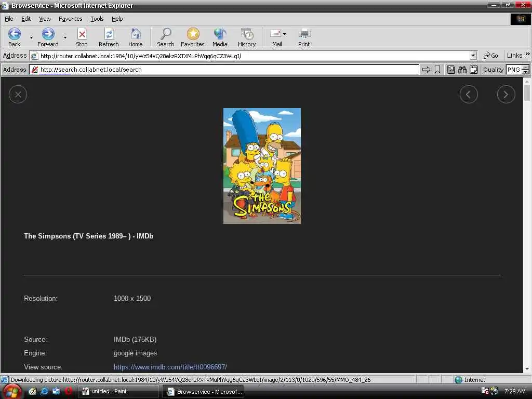This screenshot has height=399, width=532.
Task: Click the binoculars find icon
Action: [x=462, y=70]
